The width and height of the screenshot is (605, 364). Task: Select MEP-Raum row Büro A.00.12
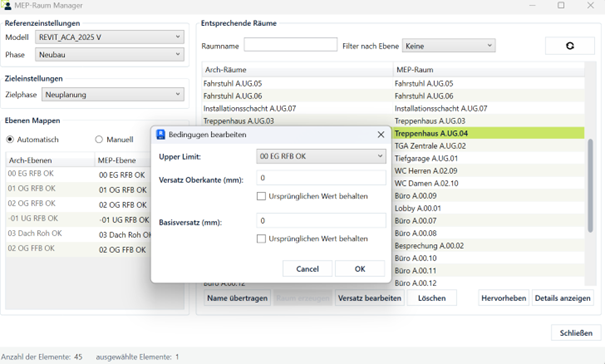pos(488,283)
